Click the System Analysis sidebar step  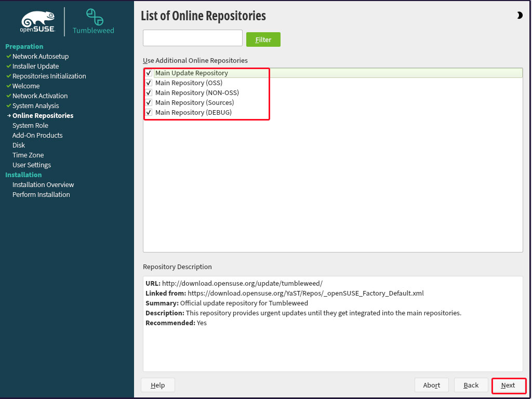pos(36,105)
